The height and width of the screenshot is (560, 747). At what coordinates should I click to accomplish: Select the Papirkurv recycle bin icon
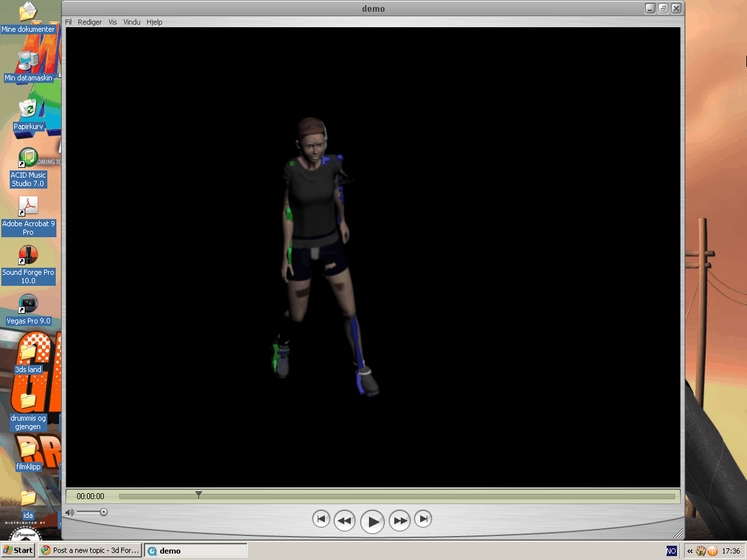pyautogui.click(x=28, y=115)
